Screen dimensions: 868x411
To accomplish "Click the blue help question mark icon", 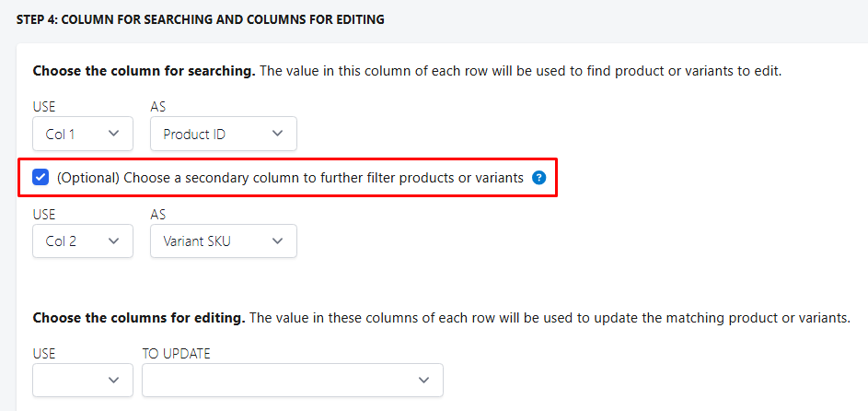I will click(539, 178).
